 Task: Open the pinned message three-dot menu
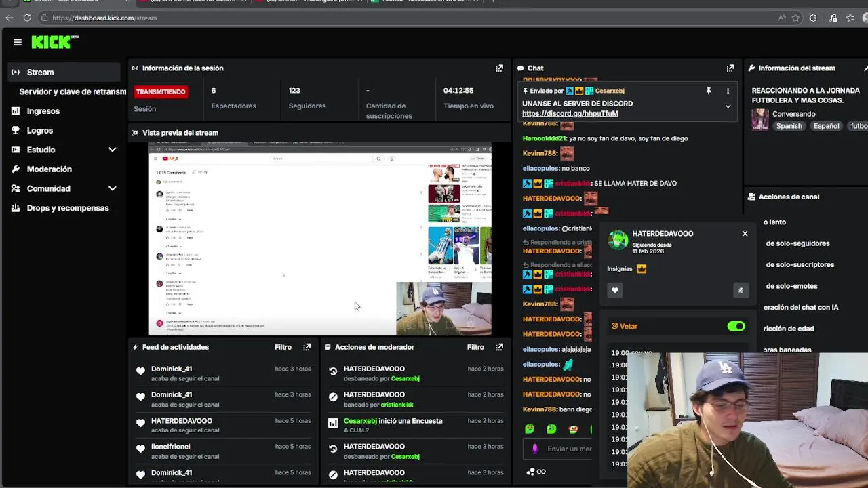point(728,91)
